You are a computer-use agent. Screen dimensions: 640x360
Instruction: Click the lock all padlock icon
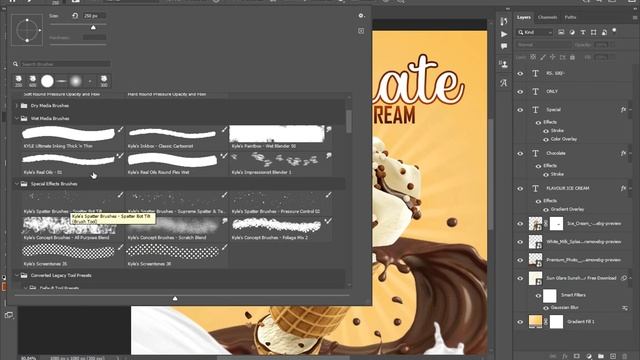(x=572, y=58)
